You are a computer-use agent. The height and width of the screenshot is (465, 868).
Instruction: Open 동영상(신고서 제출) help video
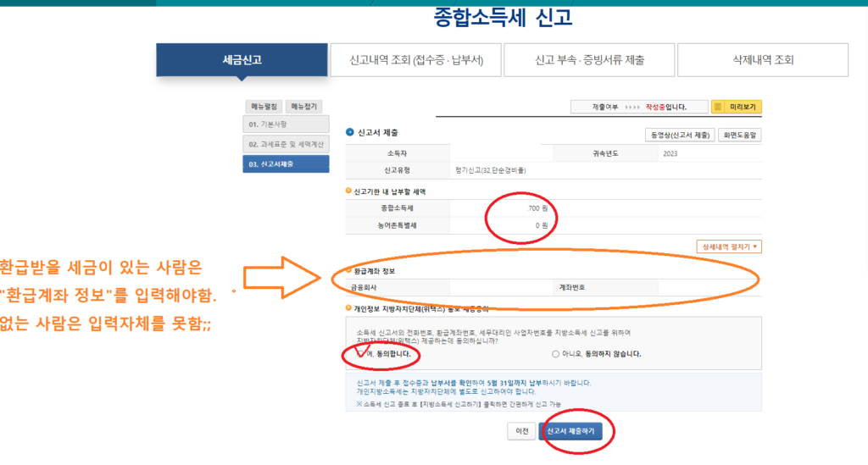pyautogui.click(x=680, y=135)
